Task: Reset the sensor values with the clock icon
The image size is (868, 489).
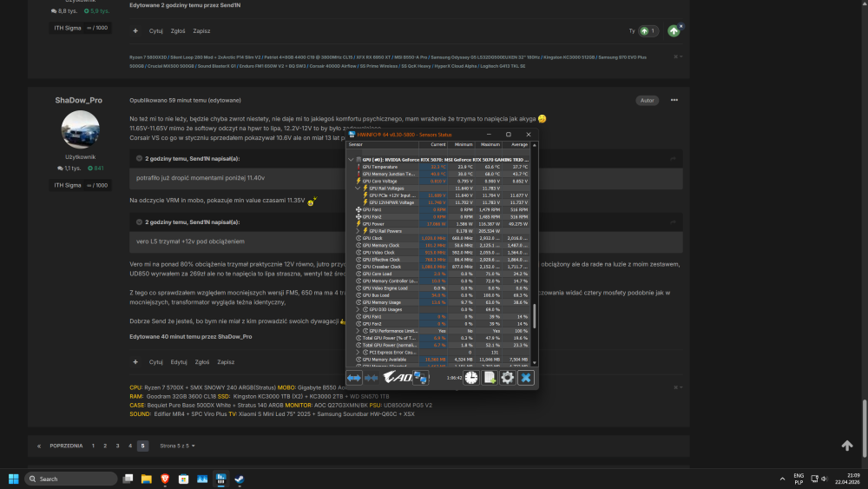Action: pyautogui.click(x=471, y=378)
